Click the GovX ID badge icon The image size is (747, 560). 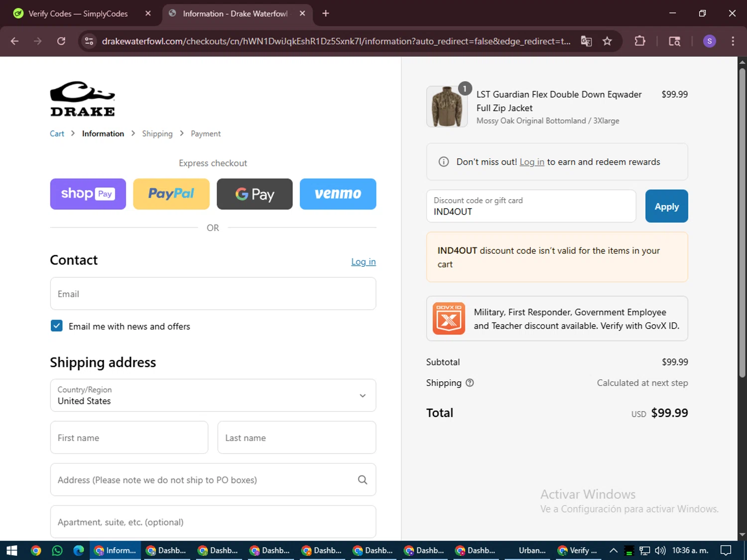pos(449,319)
